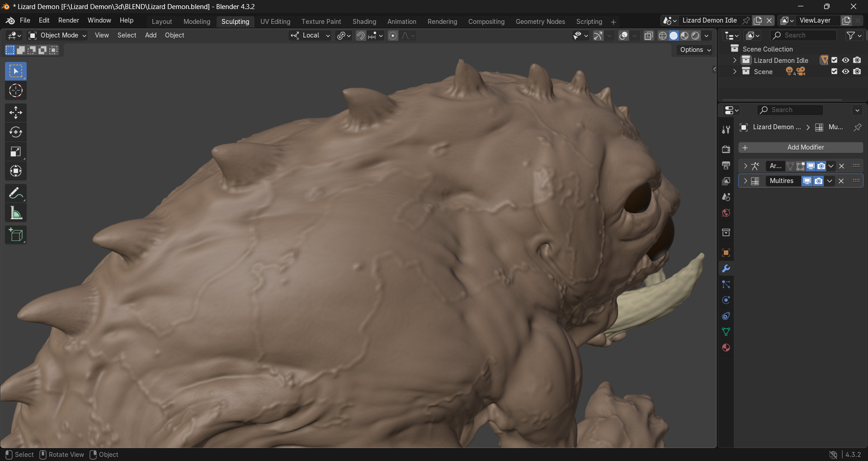This screenshot has height=461, width=868.
Task: Hide Scene collection in viewport
Action: pyautogui.click(x=845, y=71)
